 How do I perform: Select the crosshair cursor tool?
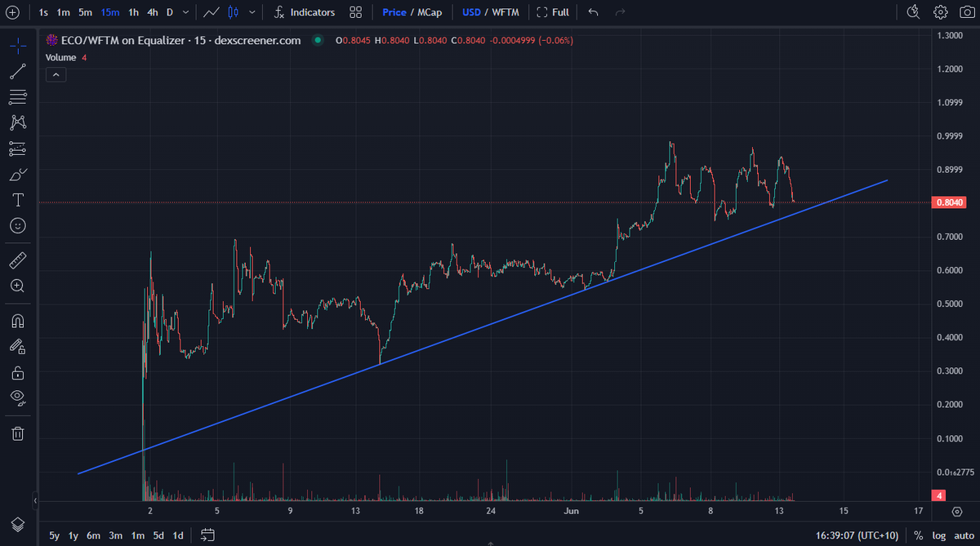tap(18, 46)
